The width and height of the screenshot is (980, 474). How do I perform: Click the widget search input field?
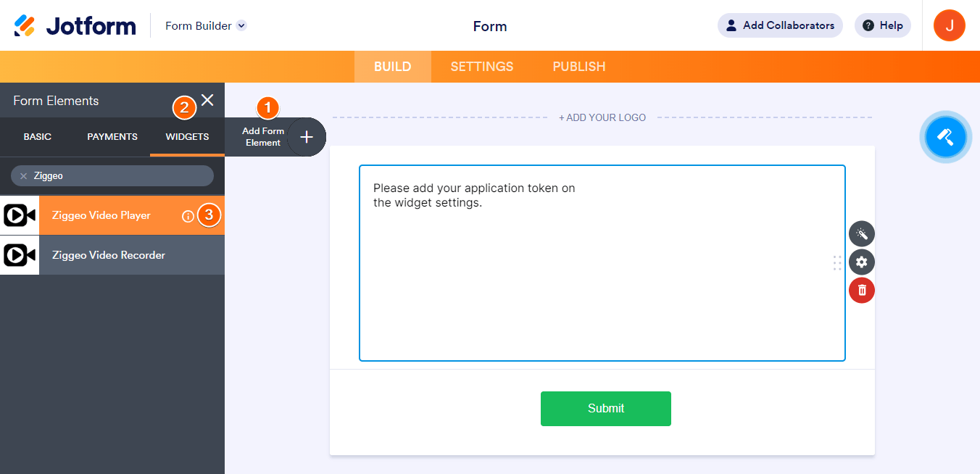(120, 176)
